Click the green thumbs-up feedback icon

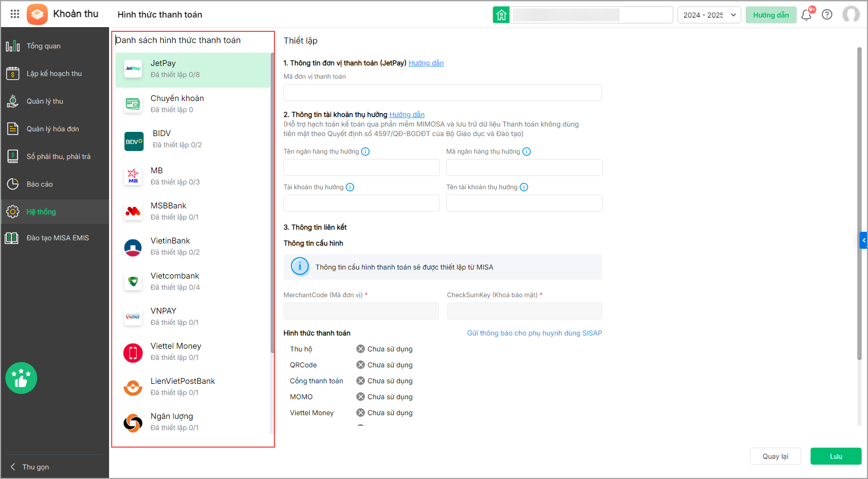pos(21,378)
